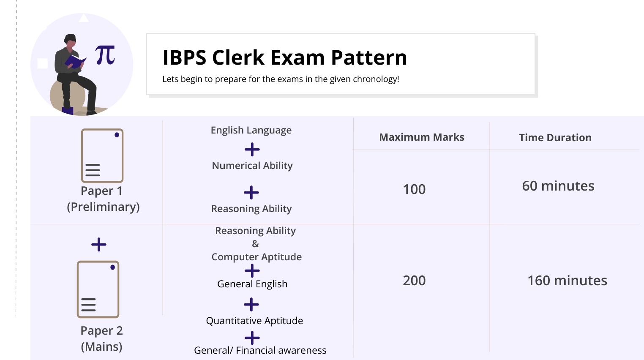Click the Paper 1 document icon
Viewport: 644px width, 360px height.
tap(102, 155)
